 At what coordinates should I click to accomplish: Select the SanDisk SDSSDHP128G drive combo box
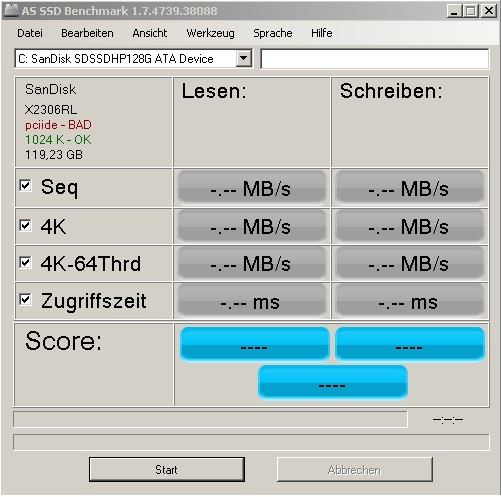click(x=133, y=59)
